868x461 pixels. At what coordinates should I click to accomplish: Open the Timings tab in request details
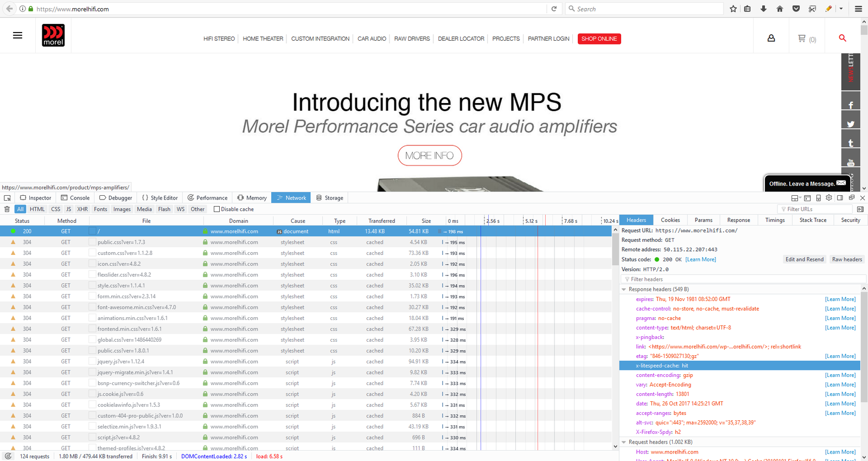pos(775,220)
